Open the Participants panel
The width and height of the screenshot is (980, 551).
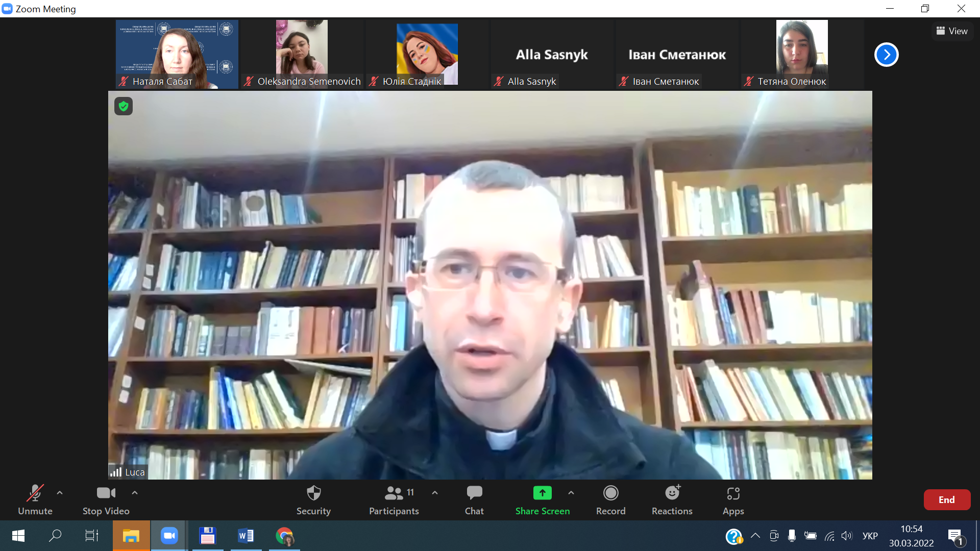point(394,499)
